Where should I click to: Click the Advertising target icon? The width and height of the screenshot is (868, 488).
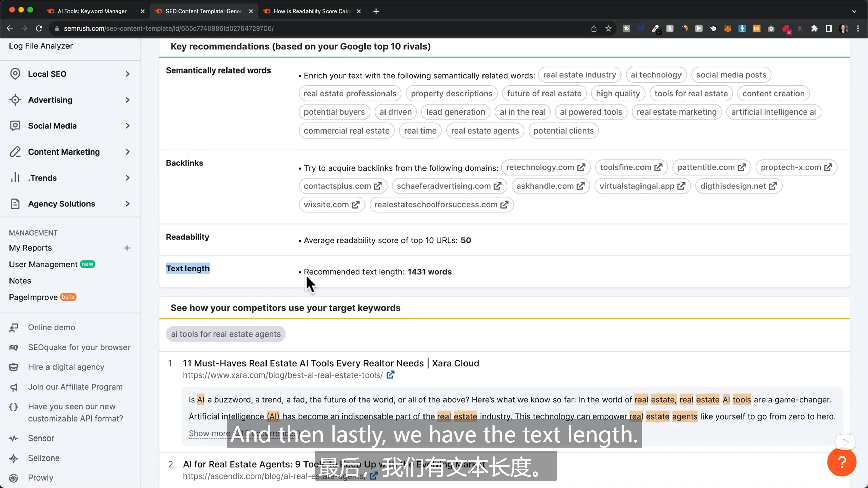pos(15,100)
